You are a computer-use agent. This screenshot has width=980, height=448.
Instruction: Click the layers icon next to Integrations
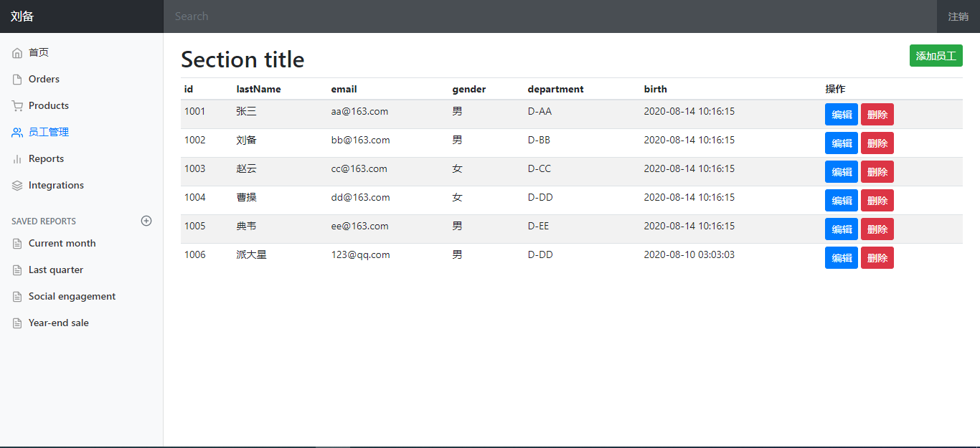17,186
